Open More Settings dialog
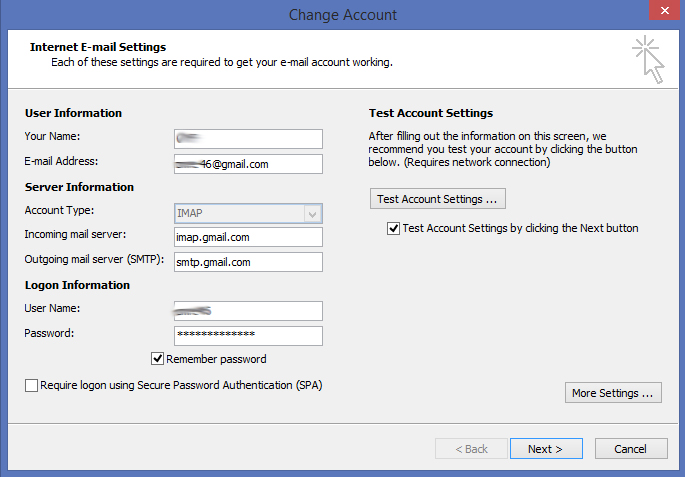This screenshot has width=685, height=477. tap(614, 393)
